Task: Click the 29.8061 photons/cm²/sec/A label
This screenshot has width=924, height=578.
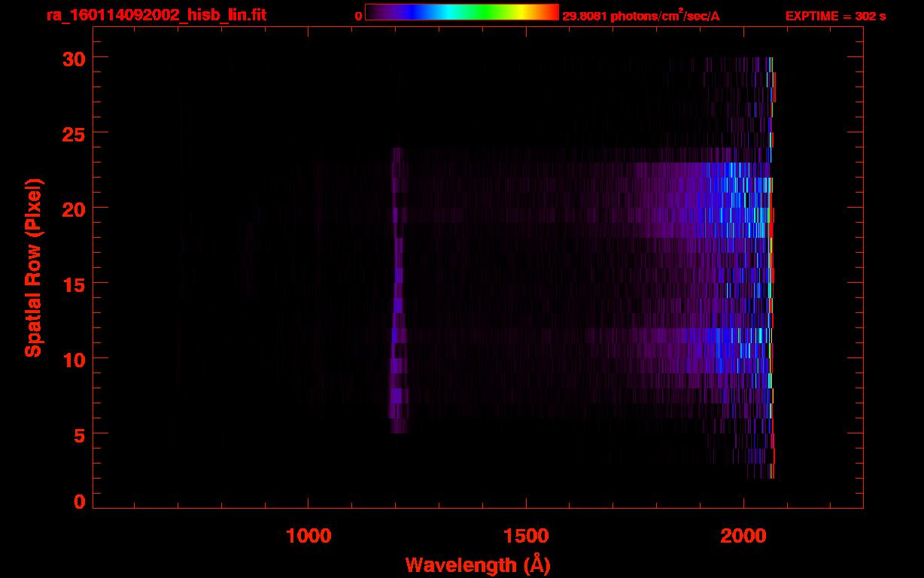Action: coord(641,16)
